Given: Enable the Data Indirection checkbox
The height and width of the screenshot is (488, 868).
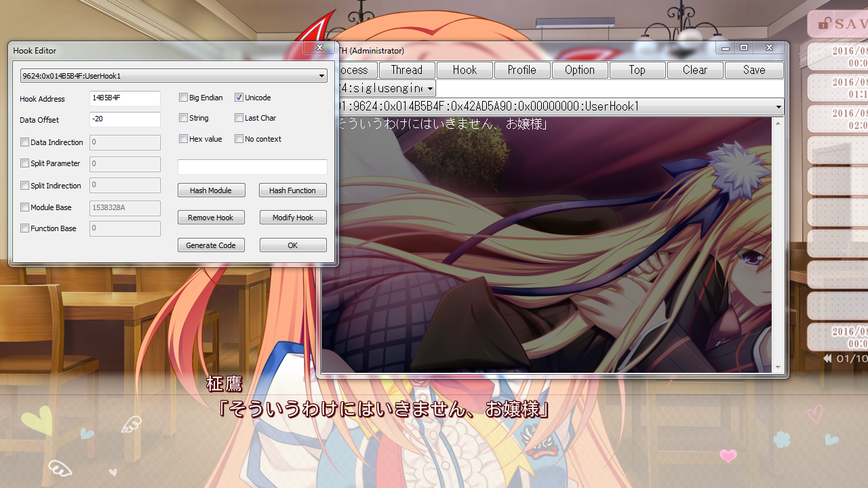Looking at the screenshot, I should [x=25, y=142].
